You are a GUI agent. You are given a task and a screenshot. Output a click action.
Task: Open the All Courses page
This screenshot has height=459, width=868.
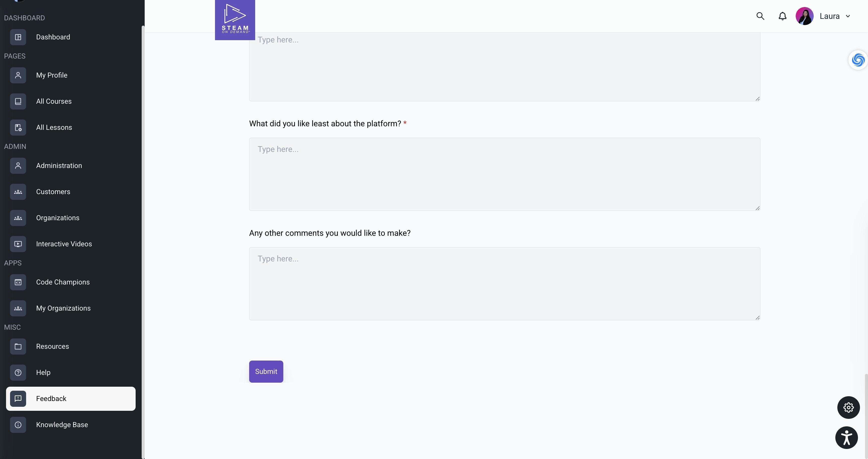(54, 101)
